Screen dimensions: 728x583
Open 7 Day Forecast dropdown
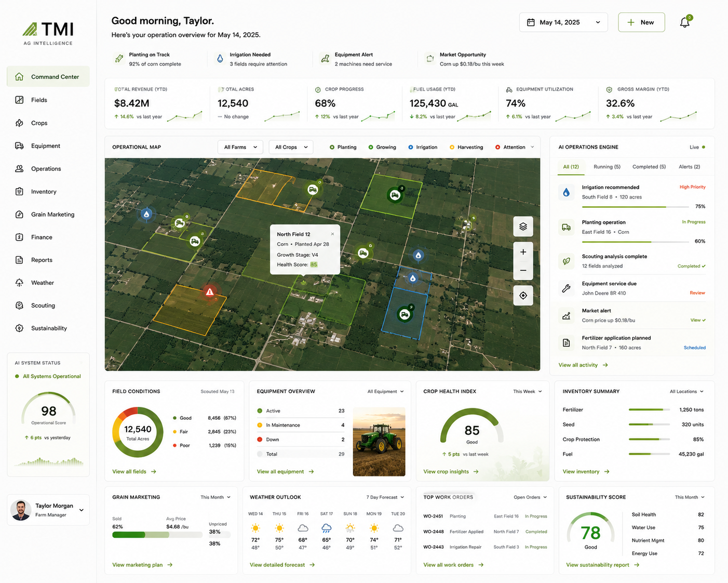pos(385,497)
